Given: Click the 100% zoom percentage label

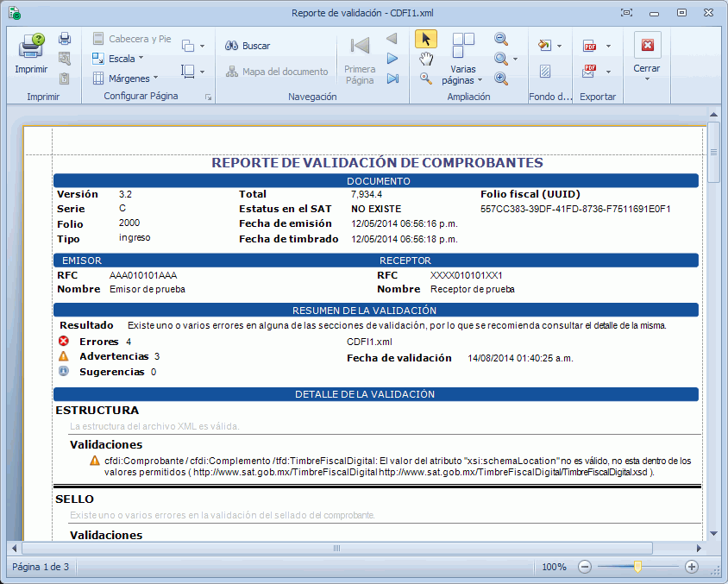Looking at the screenshot, I should (x=554, y=567).
